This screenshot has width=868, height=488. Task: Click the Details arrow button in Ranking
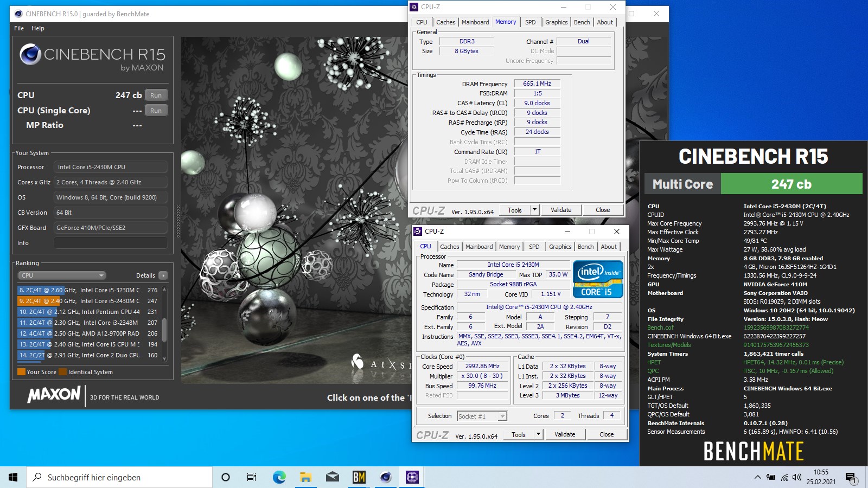[x=163, y=275]
